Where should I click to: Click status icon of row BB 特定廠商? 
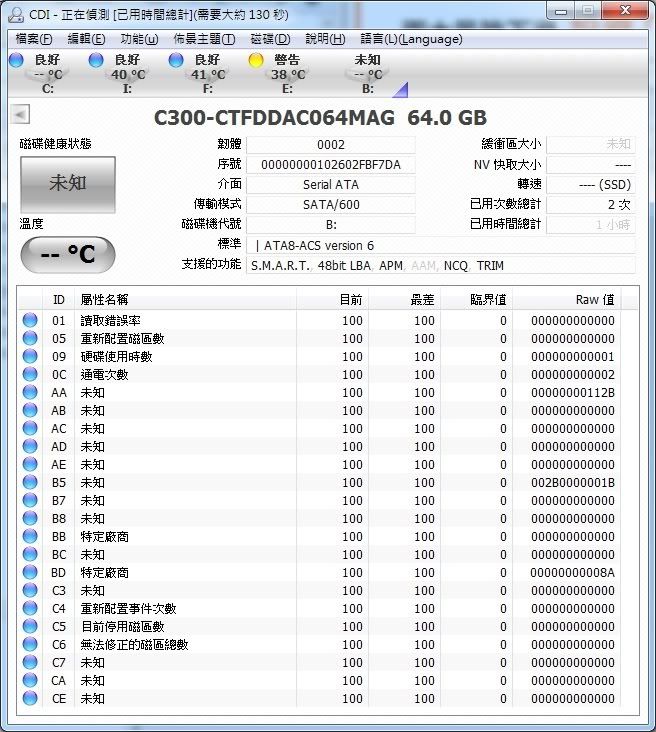30,536
